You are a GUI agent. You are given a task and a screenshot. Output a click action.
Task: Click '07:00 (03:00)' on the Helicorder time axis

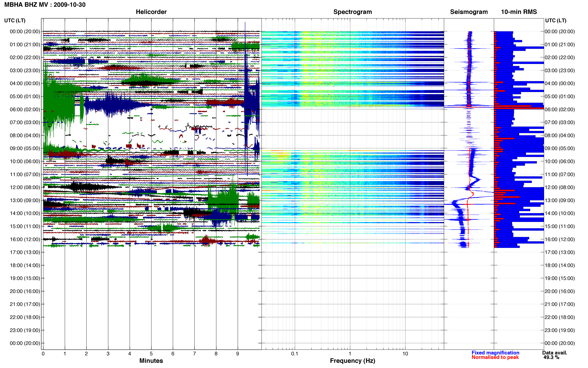pyautogui.click(x=25, y=122)
